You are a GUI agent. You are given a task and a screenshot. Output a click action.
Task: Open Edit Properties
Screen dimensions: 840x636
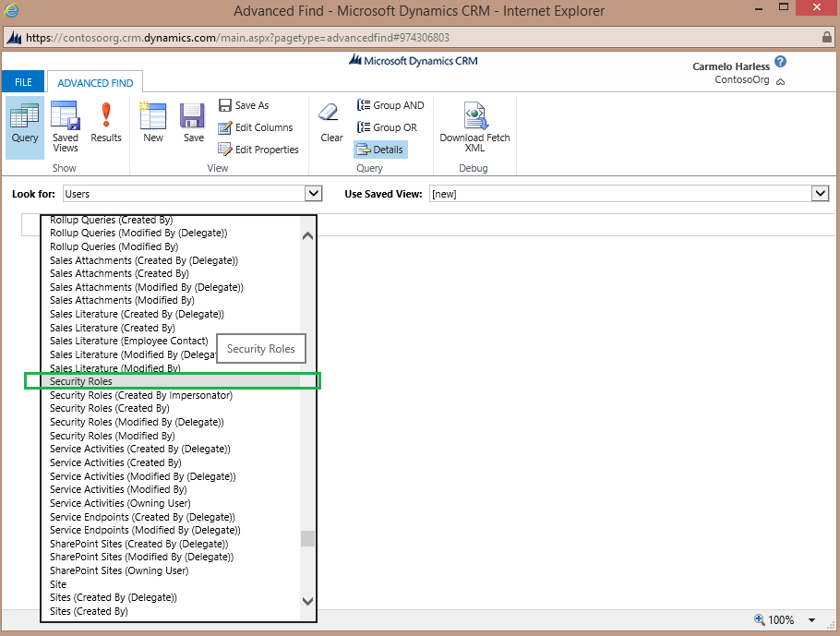(x=258, y=150)
